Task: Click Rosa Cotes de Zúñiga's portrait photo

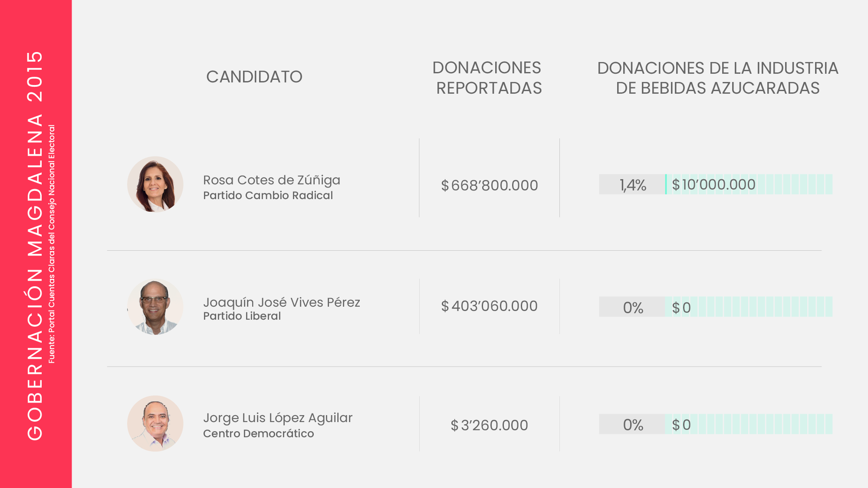Action: point(155,184)
